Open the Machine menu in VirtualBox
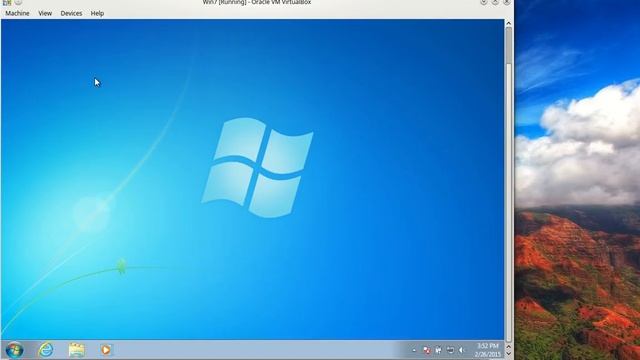This screenshot has width=640, height=360. coord(17,13)
